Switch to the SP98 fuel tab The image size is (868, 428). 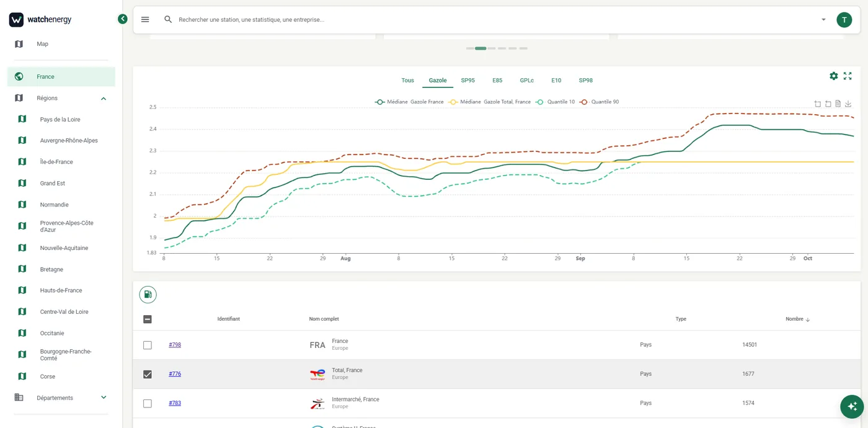(x=585, y=81)
